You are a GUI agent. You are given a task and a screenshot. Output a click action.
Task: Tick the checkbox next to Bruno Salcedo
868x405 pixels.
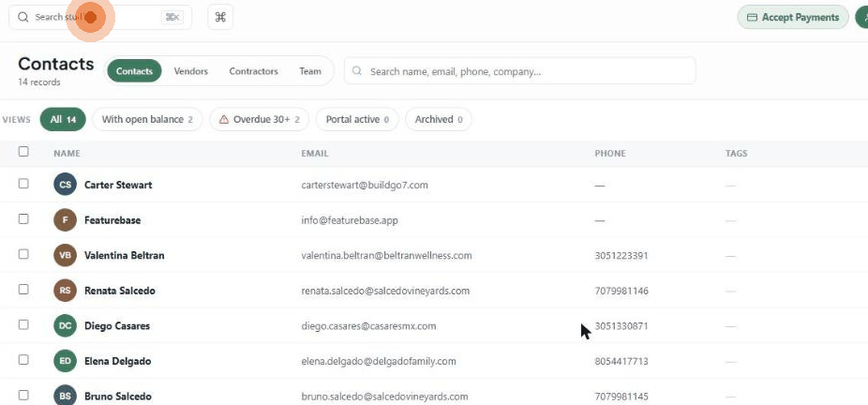[x=23, y=395]
